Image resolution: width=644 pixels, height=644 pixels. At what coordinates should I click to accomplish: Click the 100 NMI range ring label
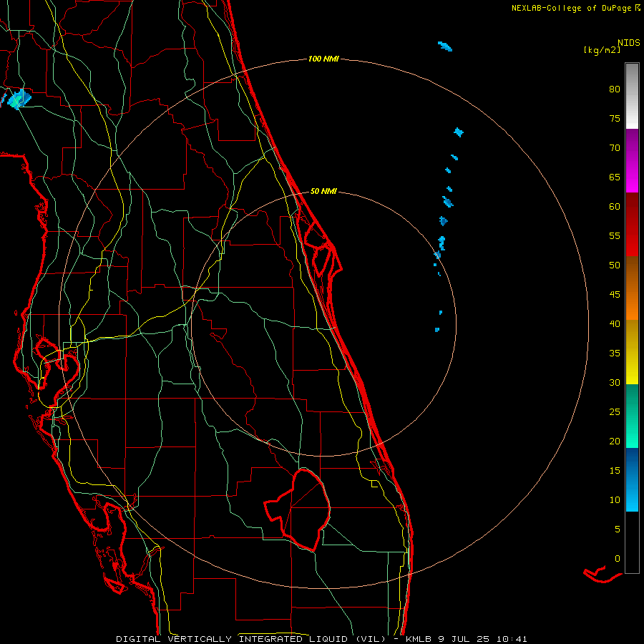click(323, 59)
